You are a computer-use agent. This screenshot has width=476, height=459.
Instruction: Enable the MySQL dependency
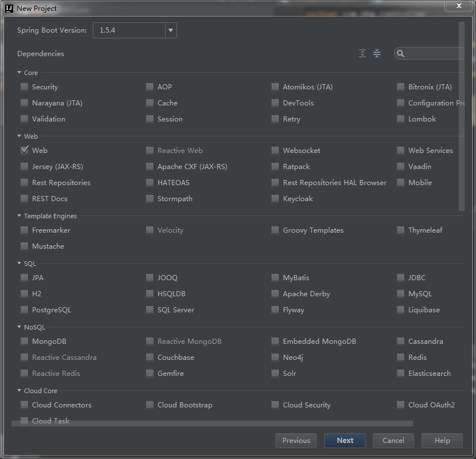[x=400, y=294]
